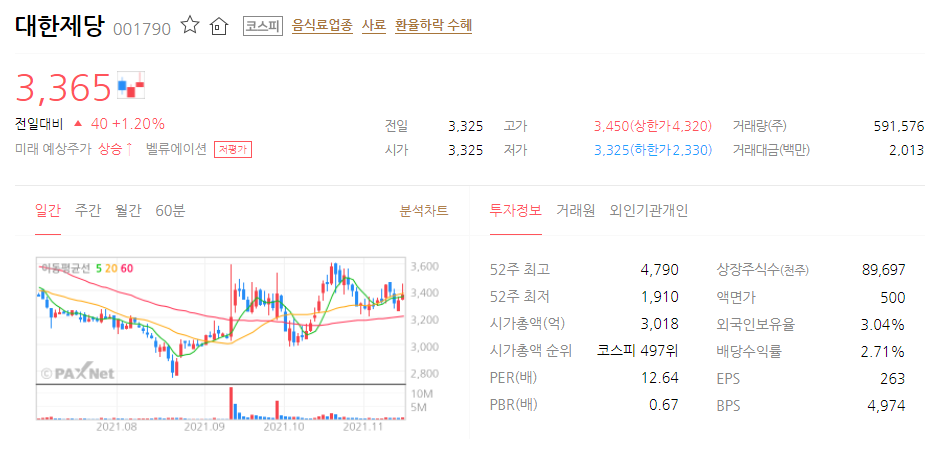Open the 분석차트 link
The width and height of the screenshot is (936, 453).
pyautogui.click(x=424, y=211)
